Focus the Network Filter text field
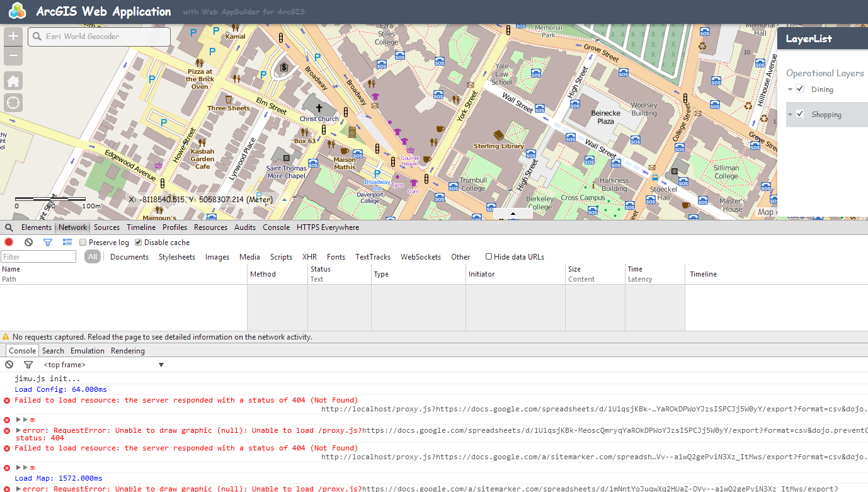 click(38, 256)
